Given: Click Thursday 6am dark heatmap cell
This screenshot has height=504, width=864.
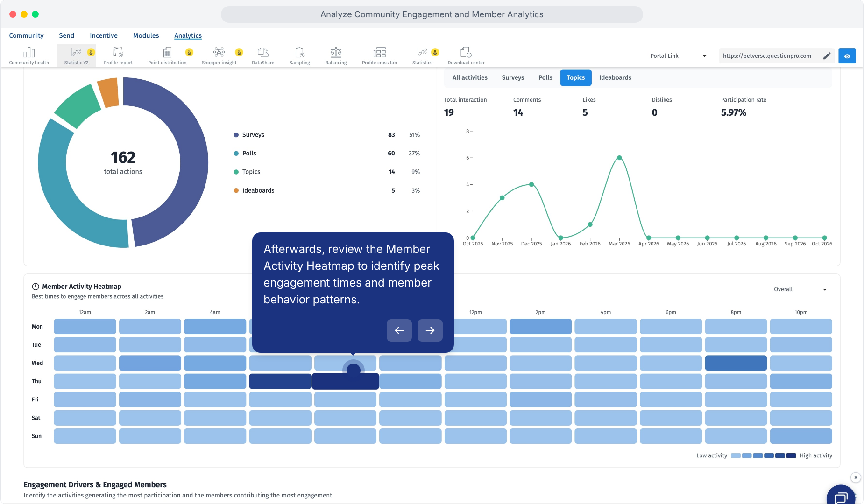Looking at the screenshot, I should [x=280, y=381].
